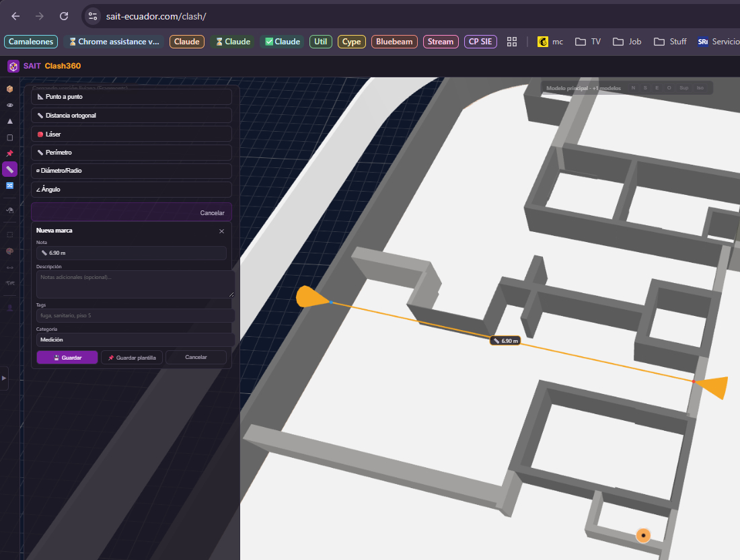The height and width of the screenshot is (560, 740).
Task: Open the orange Claude tab group
Action: point(187,42)
